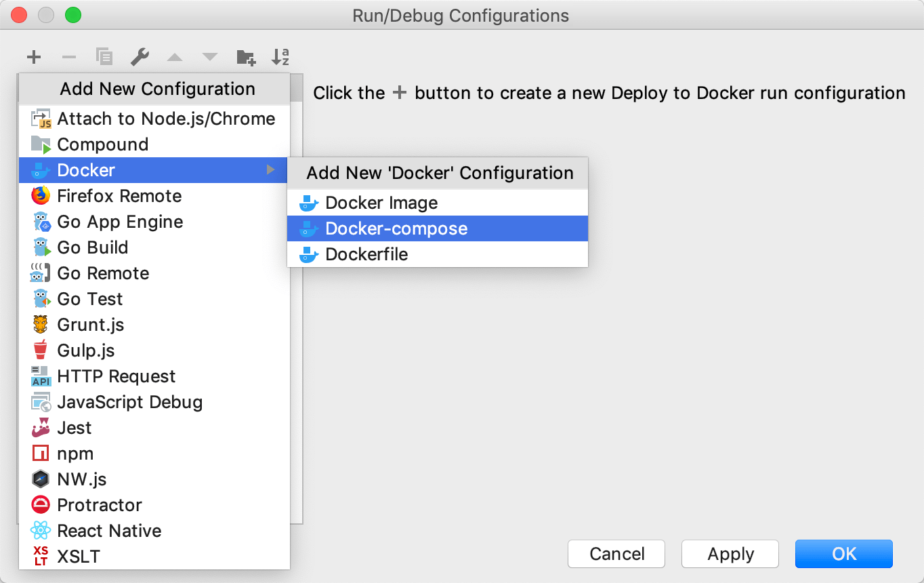This screenshot has height=583, width=924.
Task: Click Cancel to dismiss the dialog
Action: (616, 554)
